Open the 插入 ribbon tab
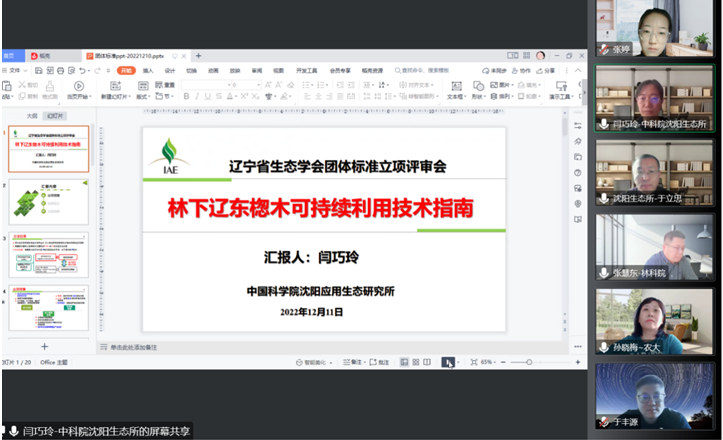Screen dimensions: 723x440 (147, 71)
